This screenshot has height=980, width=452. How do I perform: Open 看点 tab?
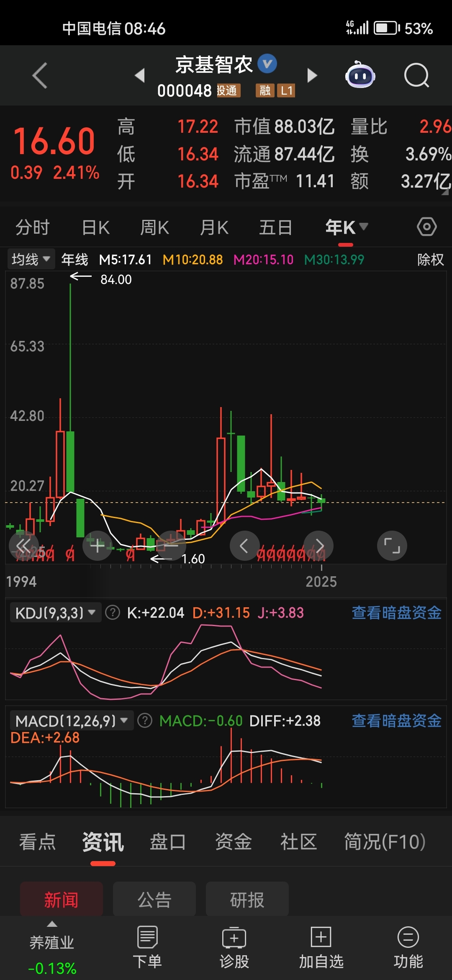pyautogui.click(x=37, y=842)
